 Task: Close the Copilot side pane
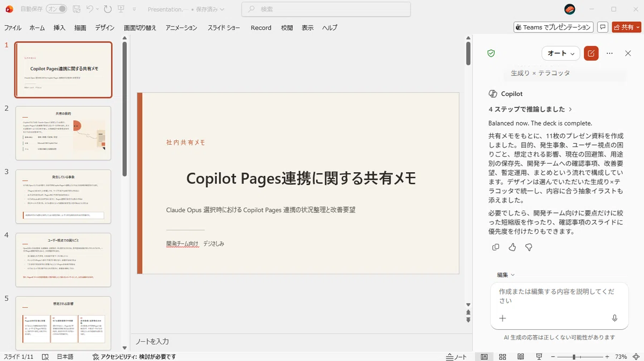click(x=628, y=53)
